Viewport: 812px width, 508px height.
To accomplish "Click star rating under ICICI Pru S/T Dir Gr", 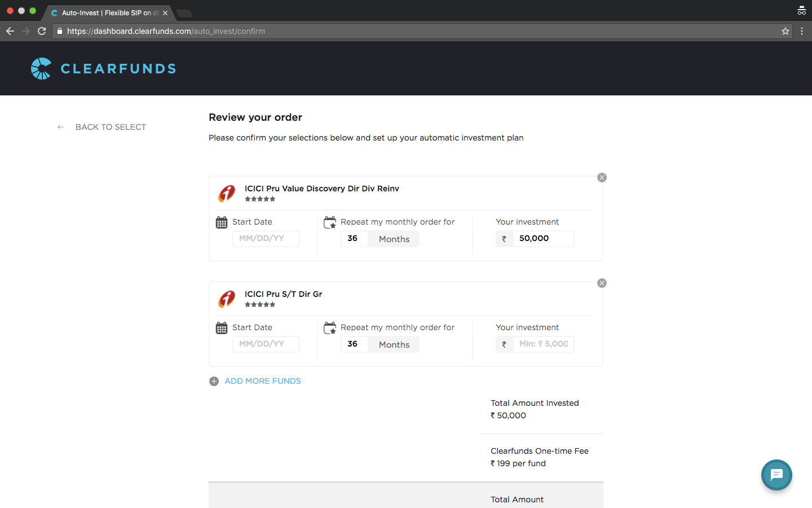I will [x=260, y=304].
